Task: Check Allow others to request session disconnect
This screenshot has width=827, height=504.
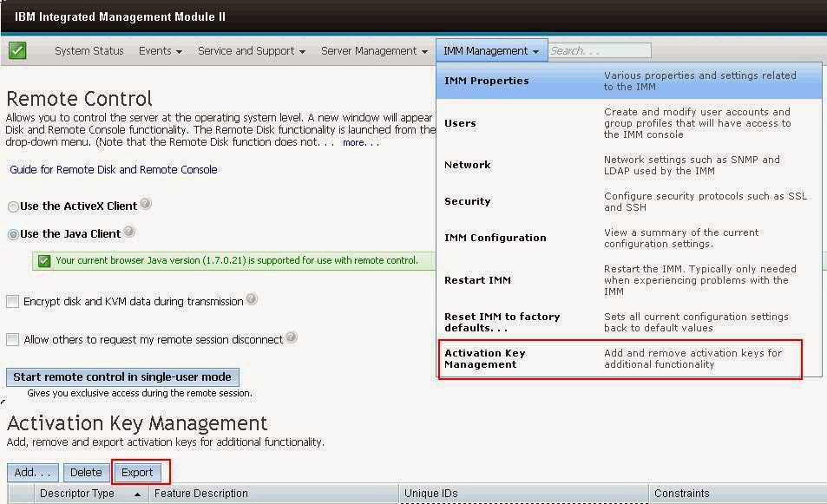Action: [13, 339]
